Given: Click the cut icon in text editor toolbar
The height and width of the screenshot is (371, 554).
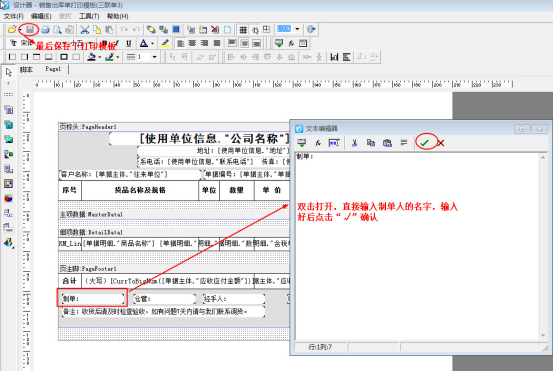Looking at the screenshot, I should [x=354, y=143].
